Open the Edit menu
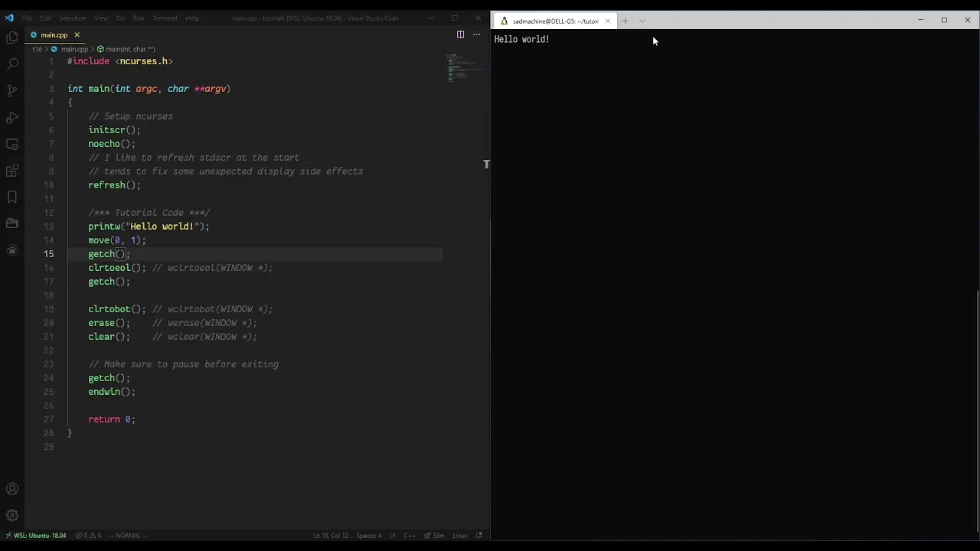Screen dimensions: 980x551 45,18
